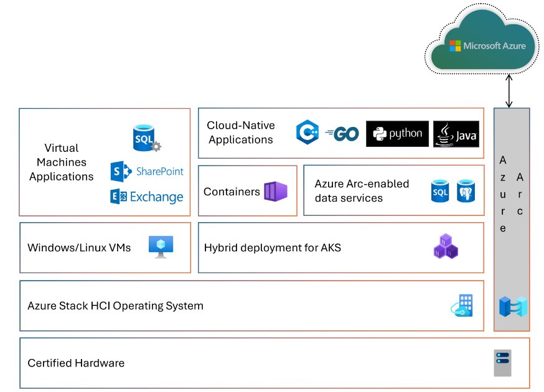
Task: Click the Azure Arc icon in grey bar
Action: [513, 306]
